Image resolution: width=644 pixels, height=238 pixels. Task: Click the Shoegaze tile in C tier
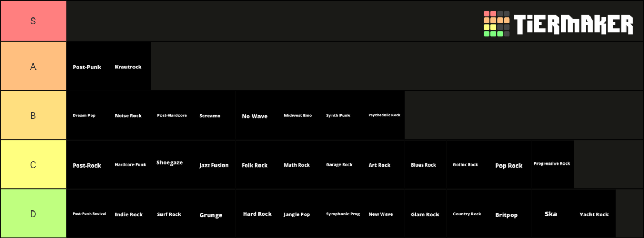[x=170, y=164]
